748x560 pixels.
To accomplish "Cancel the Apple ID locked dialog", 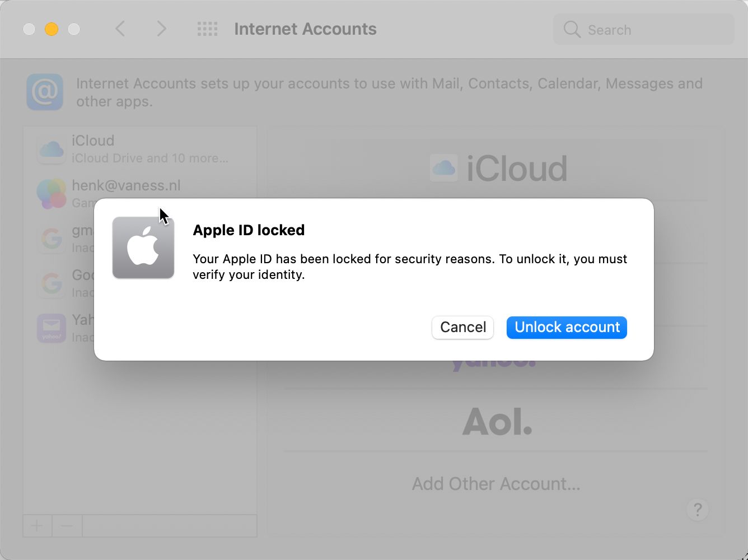I will (462, 328).
